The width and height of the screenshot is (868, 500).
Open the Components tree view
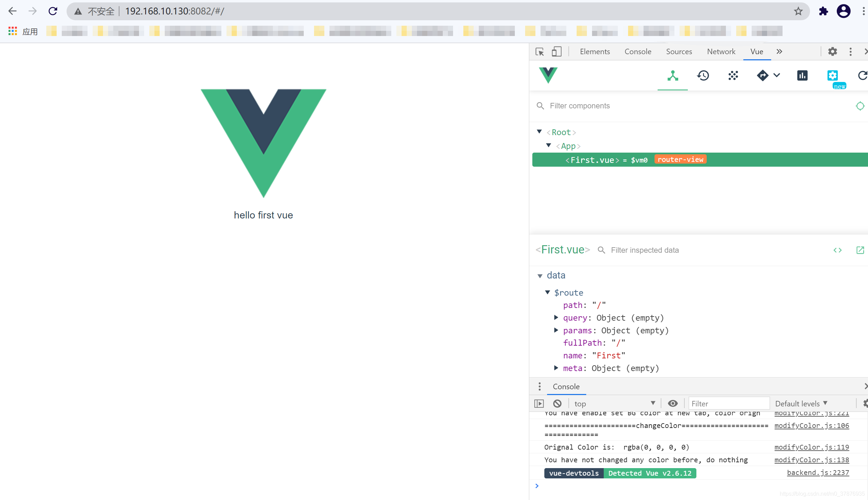pyautogui.click(x=672, y=75)
